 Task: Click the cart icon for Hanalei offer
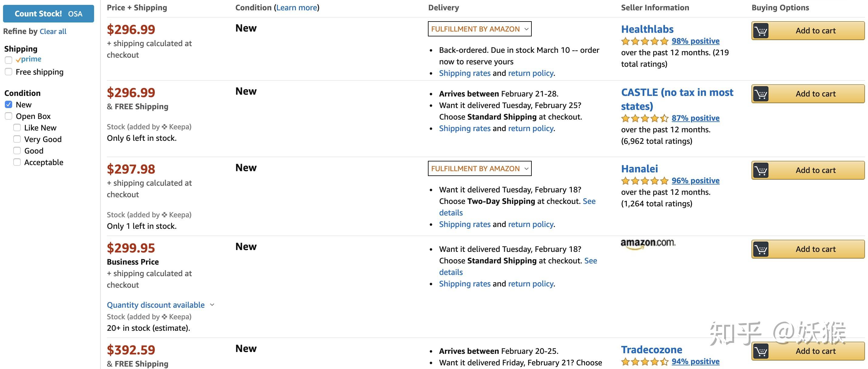(761, 170)
